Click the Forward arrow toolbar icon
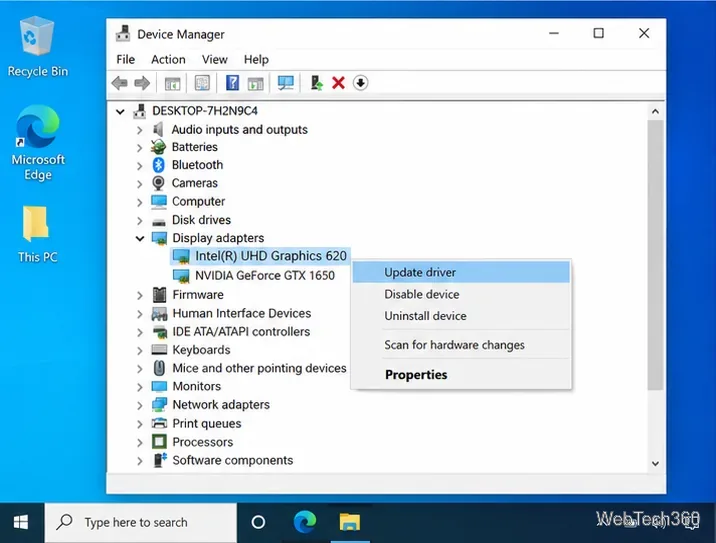 [x=142, y=83]
